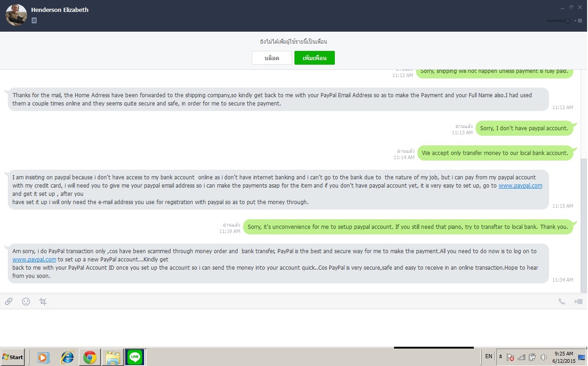Open the emoji sticker picker
This screenshot has height=366, width=588.
click(26, 301)
